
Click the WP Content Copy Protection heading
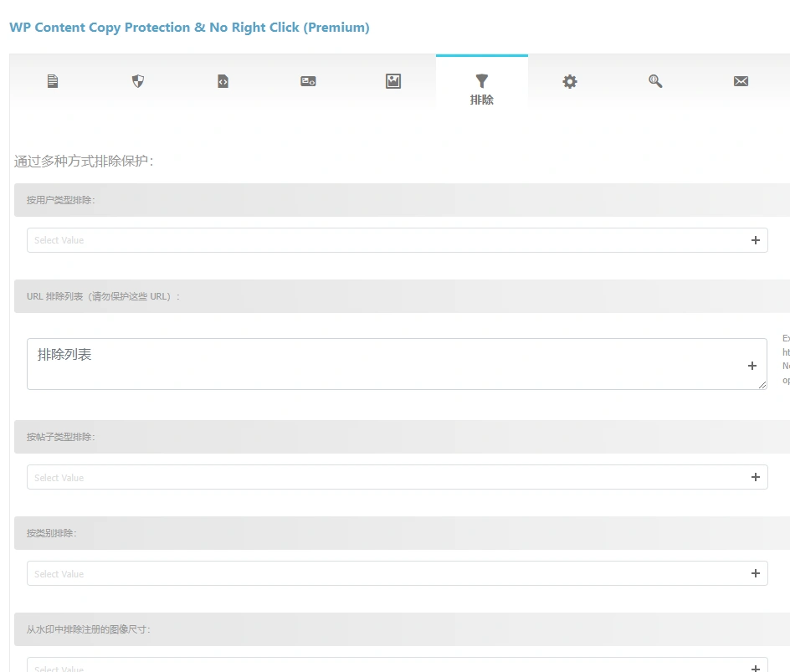click(x=188, y=27)
